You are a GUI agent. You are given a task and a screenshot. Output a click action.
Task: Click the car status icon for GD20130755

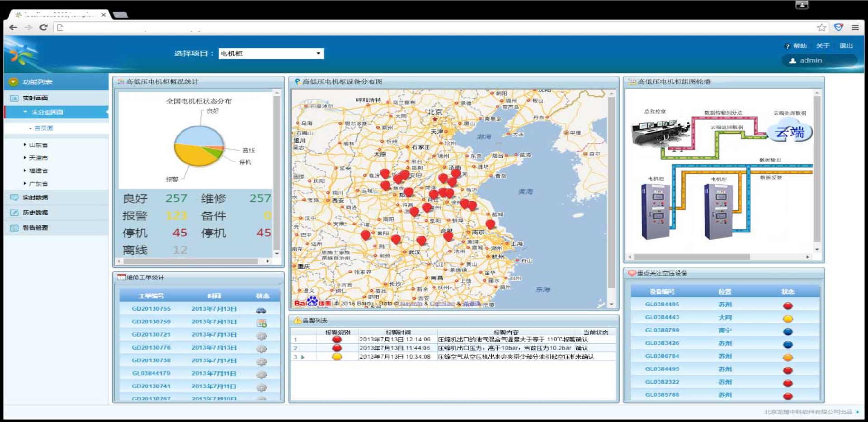coord(261,310)
